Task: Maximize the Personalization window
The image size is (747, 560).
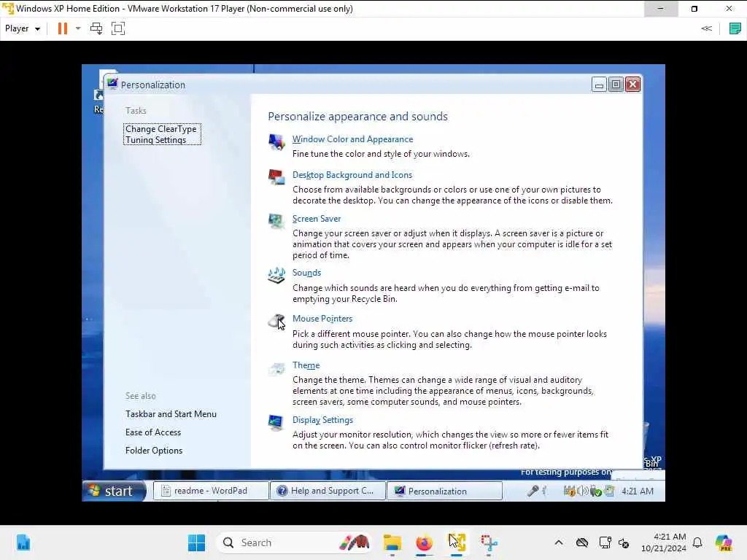Action: pos(616,85)
